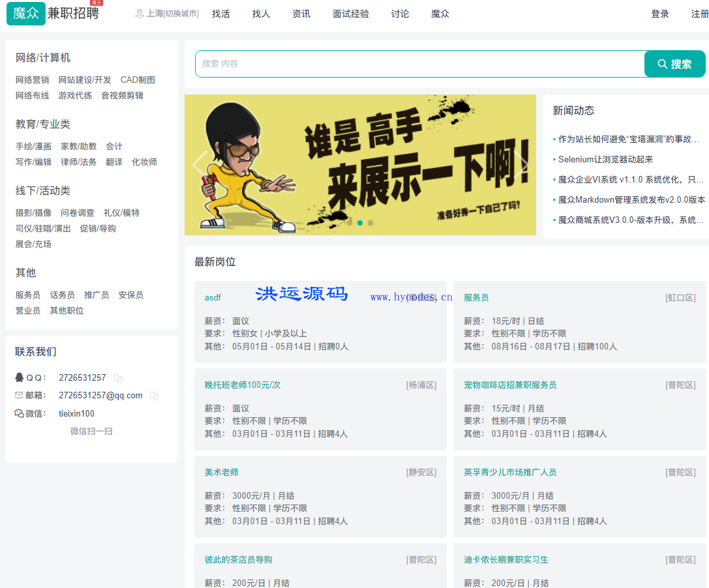
Task: Open the 资讯 nav tab
Action: [301, 14]
